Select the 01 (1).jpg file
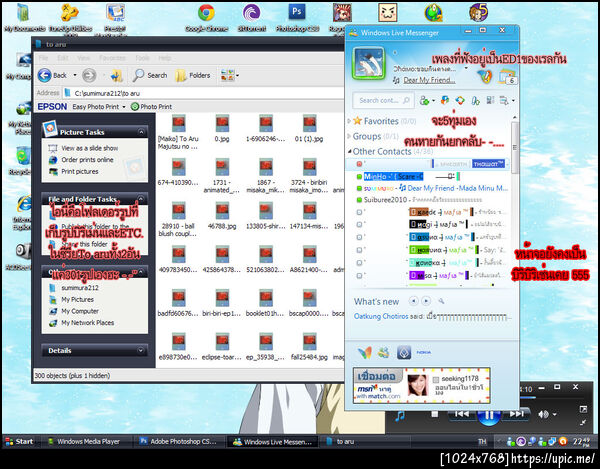 pyautogui.click(x=309, y=129)
